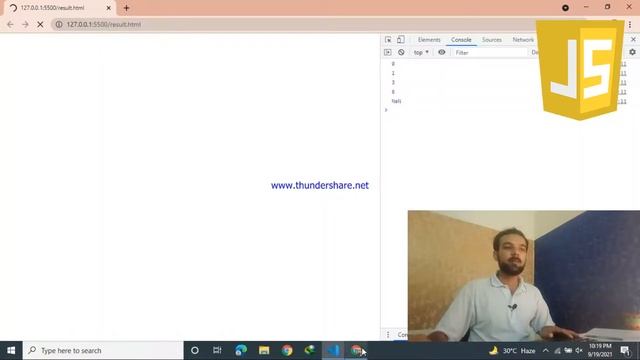This screenshot has width=640, height=360.
Task: Switch to Visual Studio Code on taskbar
Action: [x=333, y=351]
